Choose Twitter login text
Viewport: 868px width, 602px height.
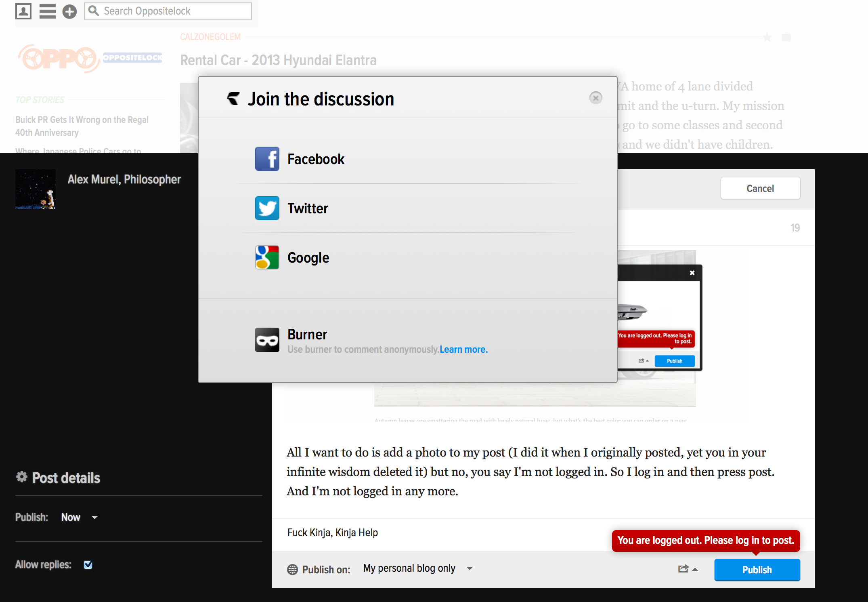tap(308, 208)
